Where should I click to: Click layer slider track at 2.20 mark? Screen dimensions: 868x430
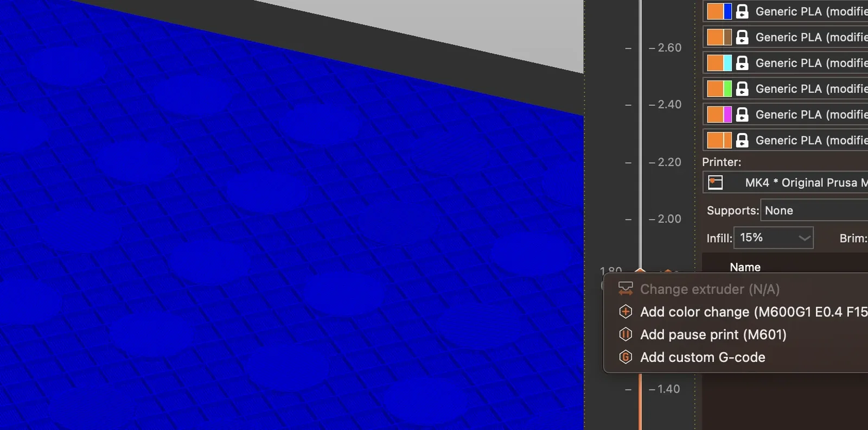point(640,162)
